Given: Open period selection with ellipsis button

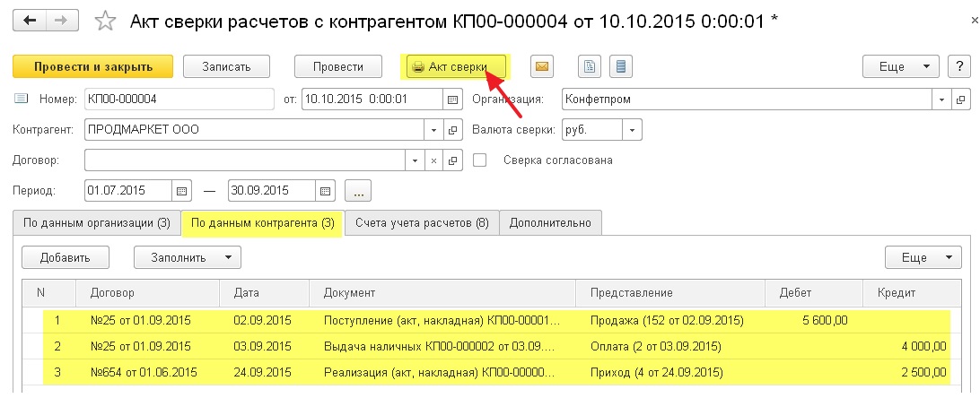Looking at the screenshot, I should pyautogui.click(x=358, y=191).
